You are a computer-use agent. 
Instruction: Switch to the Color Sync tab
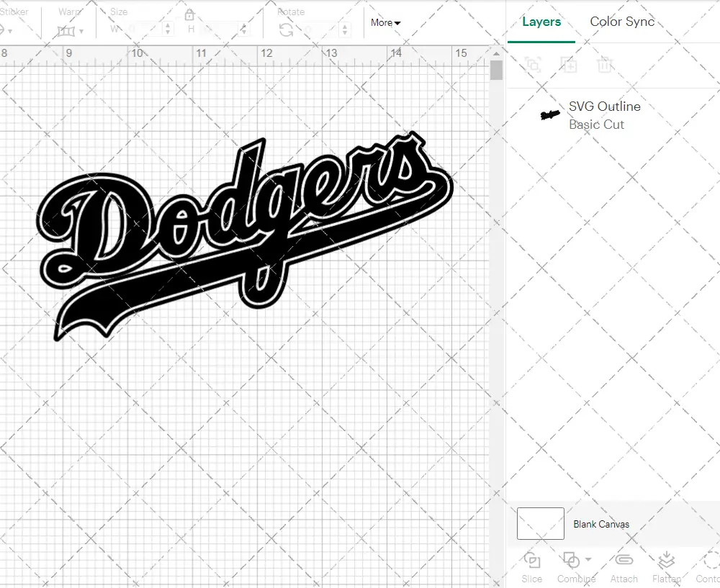click(x=622, y=22)
